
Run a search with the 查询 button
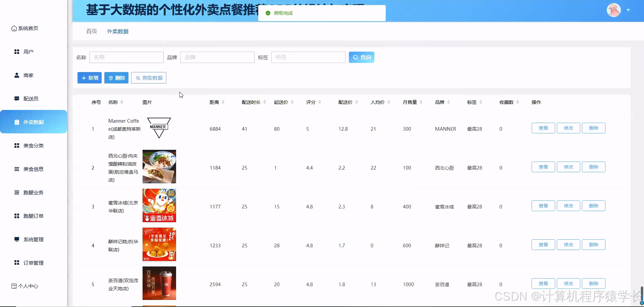click(361, 57)
